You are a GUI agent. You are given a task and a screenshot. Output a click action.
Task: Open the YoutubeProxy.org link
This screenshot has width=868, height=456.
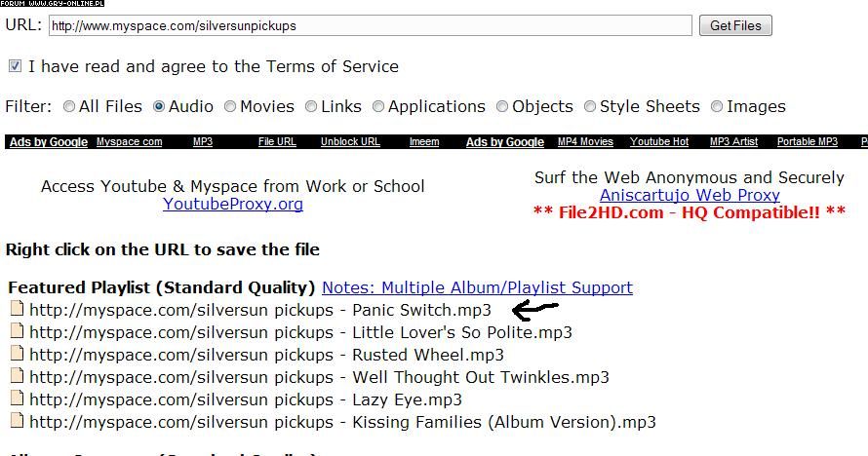233,205
